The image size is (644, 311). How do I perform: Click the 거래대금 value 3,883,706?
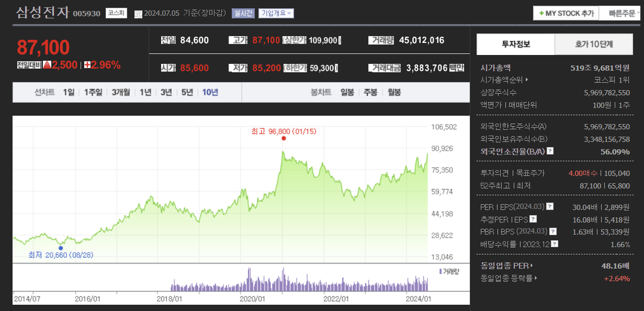click(x=427, y=68)
